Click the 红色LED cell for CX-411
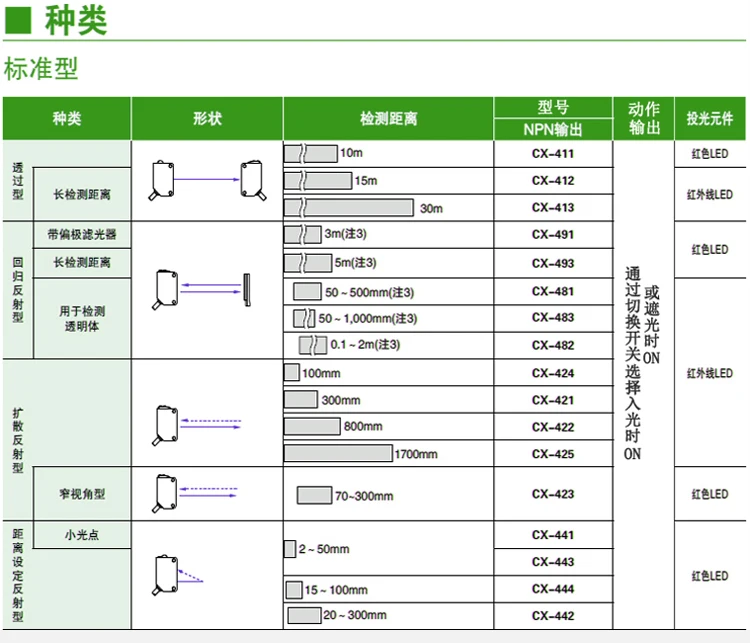The width and height of the screenshot is (750, 643). [x=710, y=154]
